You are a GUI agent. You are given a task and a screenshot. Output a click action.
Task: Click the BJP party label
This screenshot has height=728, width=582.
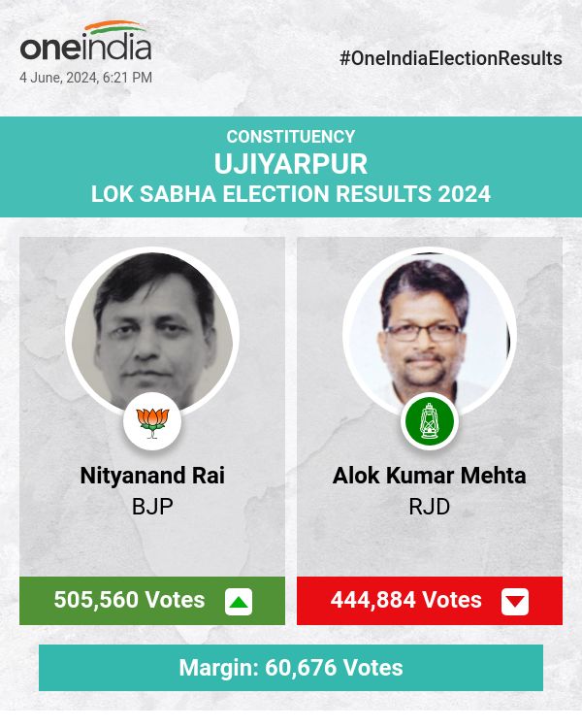pyautogui.click(x=152, y=506)
